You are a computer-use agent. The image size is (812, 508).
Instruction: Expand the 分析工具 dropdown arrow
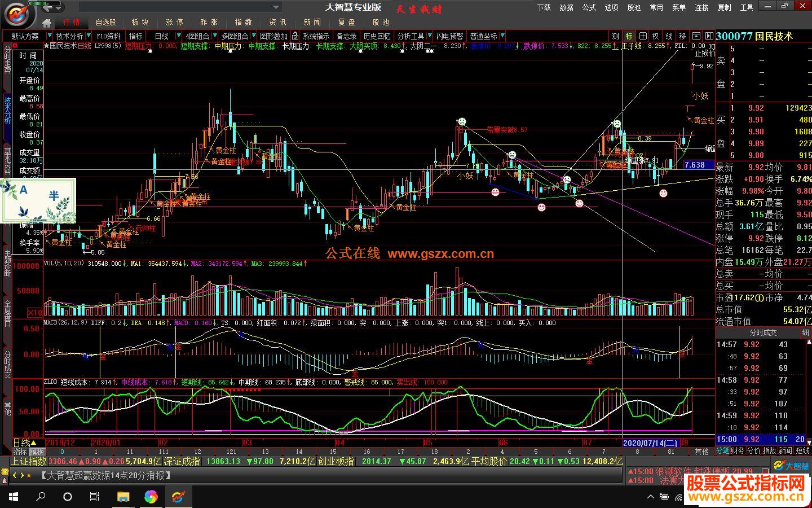pos(429,36)
